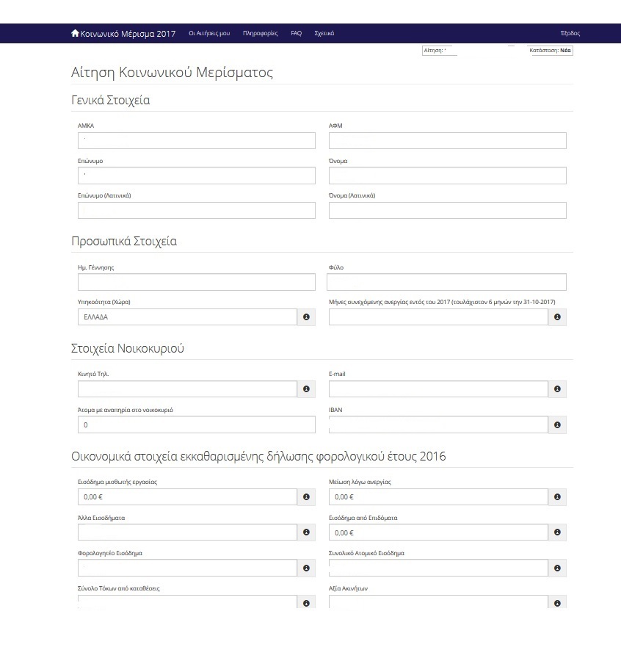Click the home icon beside Κοινωνικό Μέρισμα 2017
The image size is (621, 672).
(75, 33)
